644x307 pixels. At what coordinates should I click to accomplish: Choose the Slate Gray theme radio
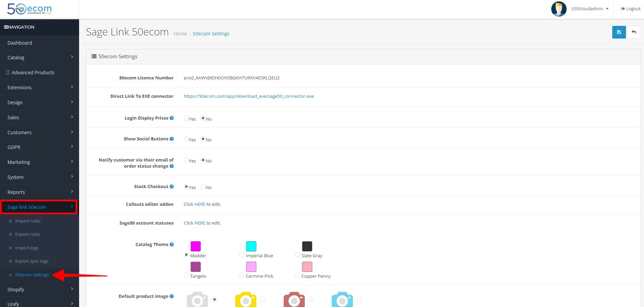click(x=298, y=255)
